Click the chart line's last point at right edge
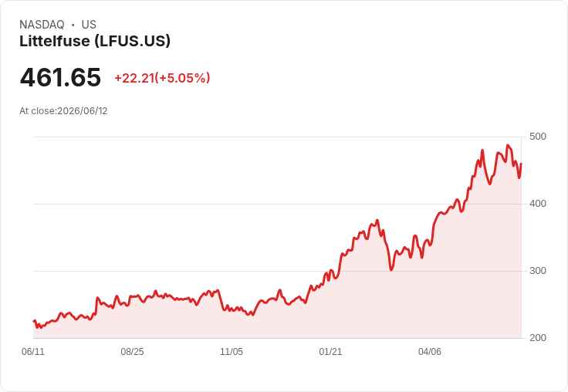This screenshot has height=392, width=568. point(521,164)
